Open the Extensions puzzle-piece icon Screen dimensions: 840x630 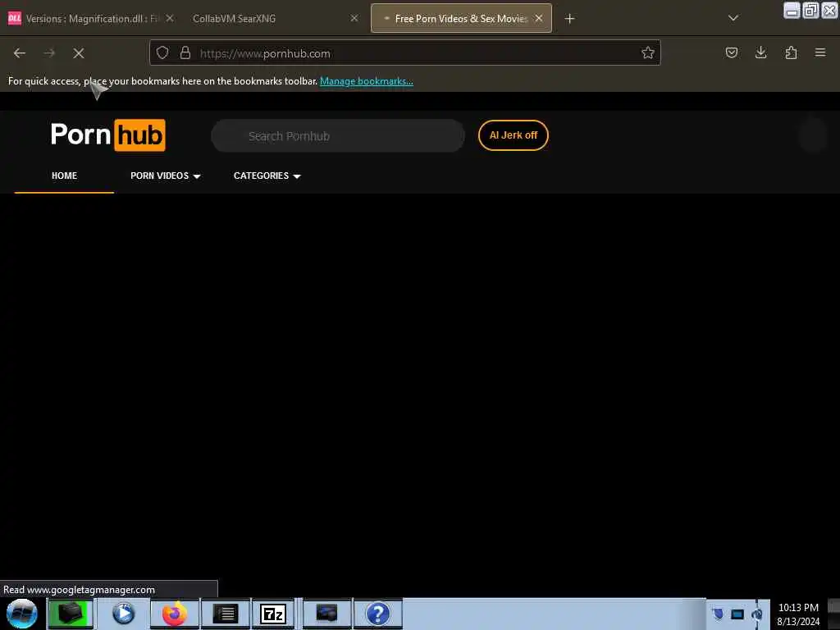pos(791,52)
